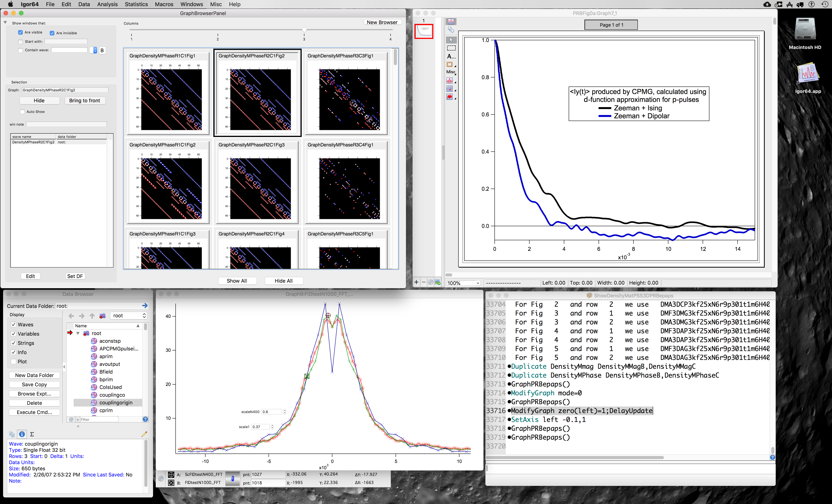Click the drawing shapes mode icon
Screen dimensions: 832x504
[x=451, y=30]
